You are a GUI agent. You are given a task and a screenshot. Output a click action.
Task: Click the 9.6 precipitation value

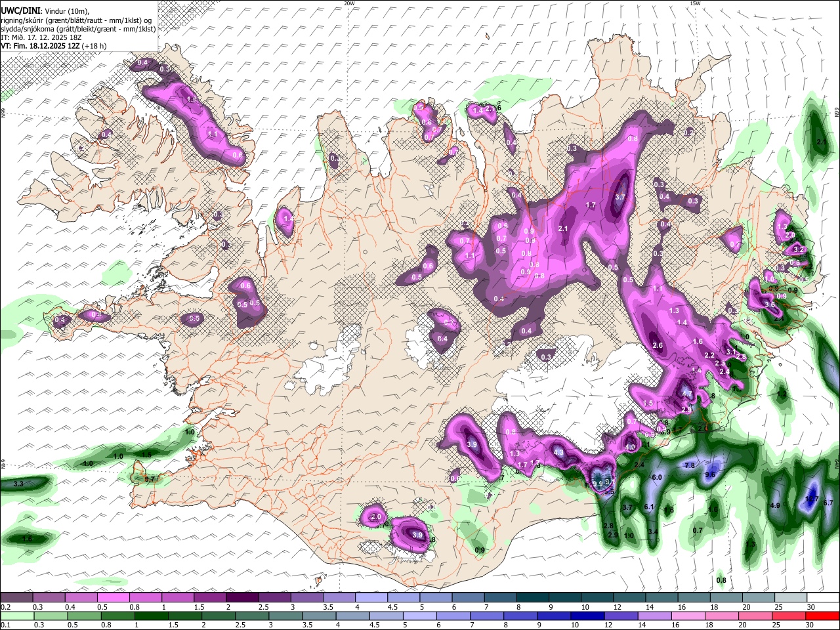(x=710, y=474)
